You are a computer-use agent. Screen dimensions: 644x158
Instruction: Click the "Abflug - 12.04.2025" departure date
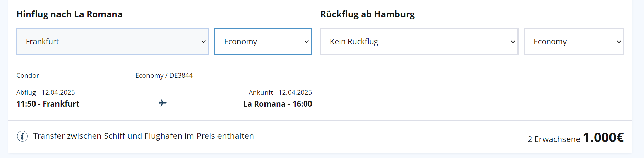pos(46,92)
